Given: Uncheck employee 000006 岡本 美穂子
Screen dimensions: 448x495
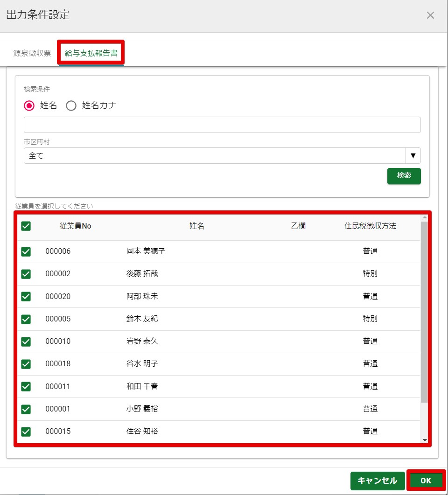Looking at the screenshot, I should pos(26,251).
